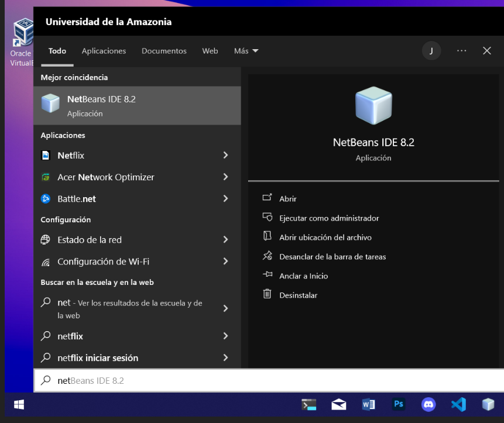Screen dimensions: 504x423
Task: Click the trash icon for Desinstalar
Action: coord(267,294)
